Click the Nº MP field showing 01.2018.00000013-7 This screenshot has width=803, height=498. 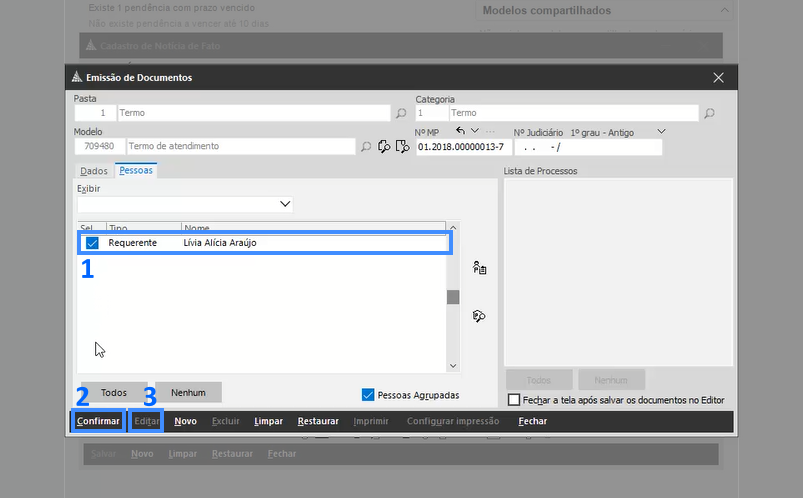point(464,147)
